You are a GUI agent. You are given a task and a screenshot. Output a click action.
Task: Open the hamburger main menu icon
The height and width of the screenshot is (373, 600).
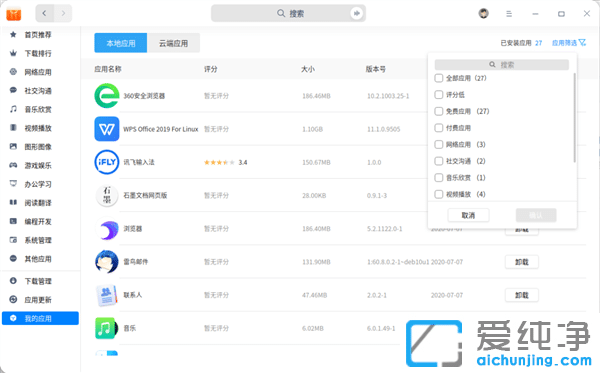[x=509, y=14]
